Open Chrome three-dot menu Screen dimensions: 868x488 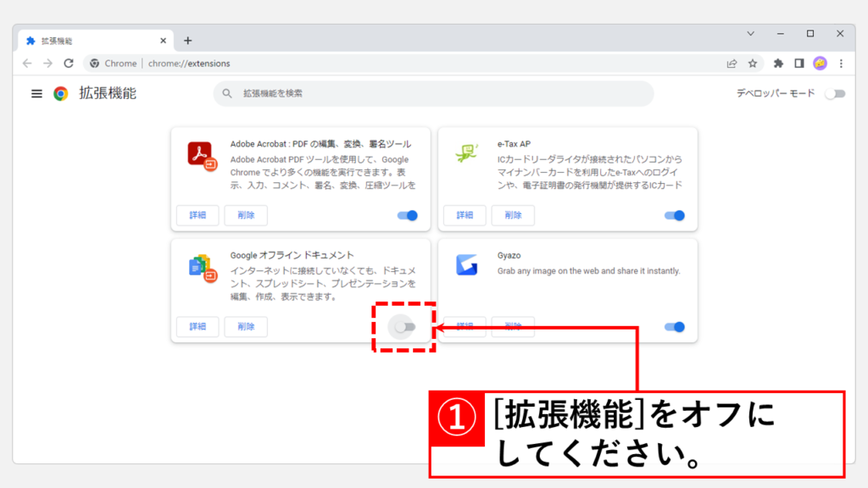841,64
